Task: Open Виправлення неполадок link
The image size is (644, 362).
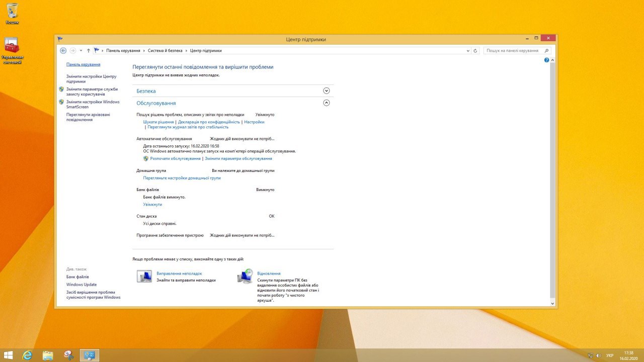Action: click(179, 274)
